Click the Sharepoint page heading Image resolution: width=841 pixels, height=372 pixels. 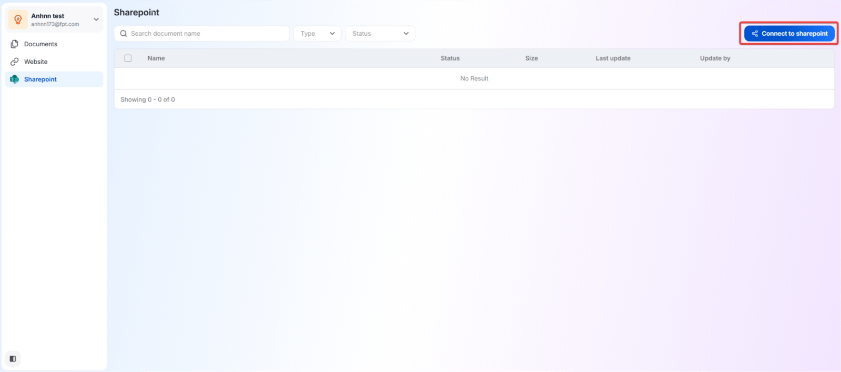136,12
